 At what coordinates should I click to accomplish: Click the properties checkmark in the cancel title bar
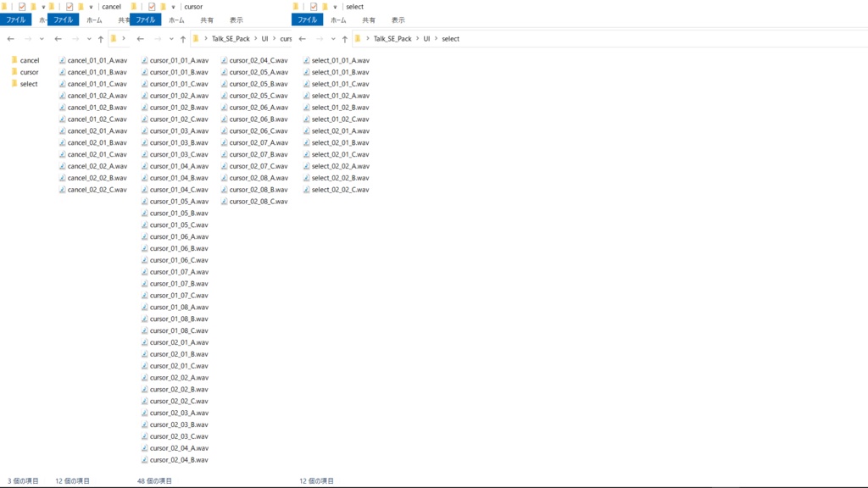(70, 7)
